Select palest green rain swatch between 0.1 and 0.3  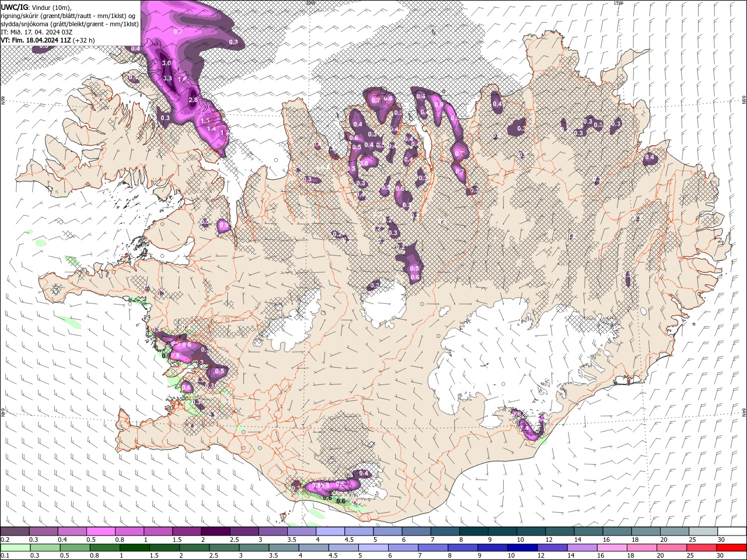[x=15, y=547]
